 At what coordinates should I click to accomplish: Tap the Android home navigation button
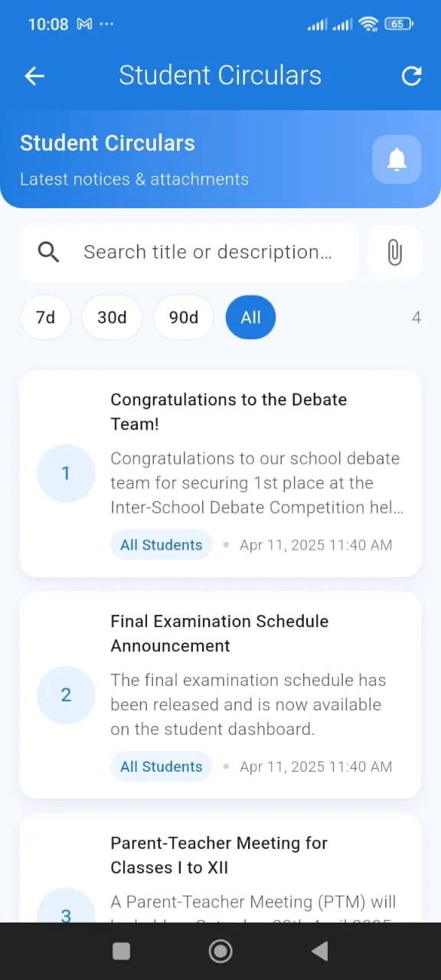point(220,951)
